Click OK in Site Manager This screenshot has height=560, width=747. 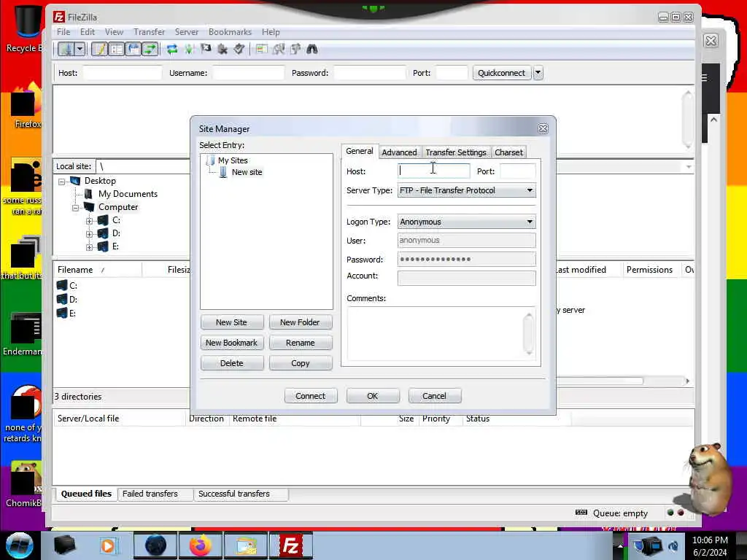coord(373,396)
